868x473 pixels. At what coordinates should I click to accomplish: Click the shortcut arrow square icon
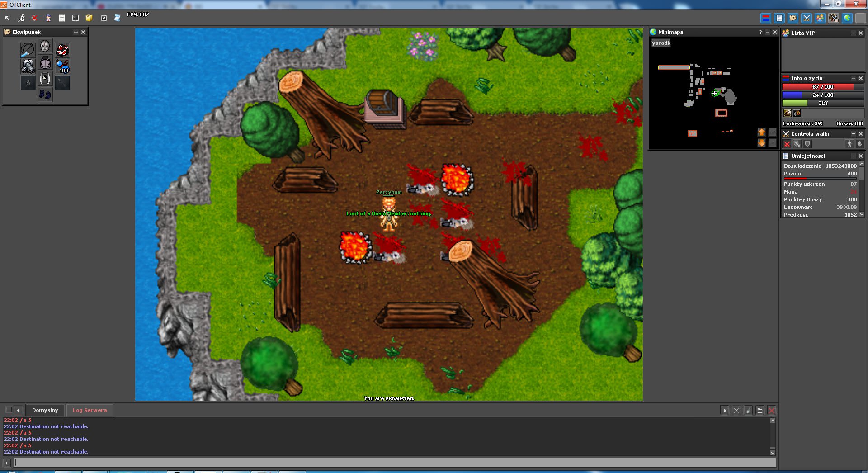pyautogui.click(x=104, y=18)
